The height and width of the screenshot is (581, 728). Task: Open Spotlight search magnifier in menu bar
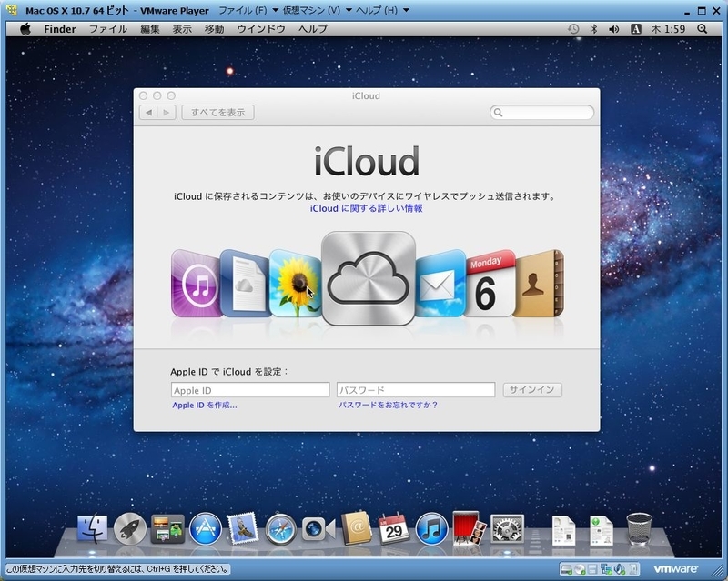tap(702, 29)
